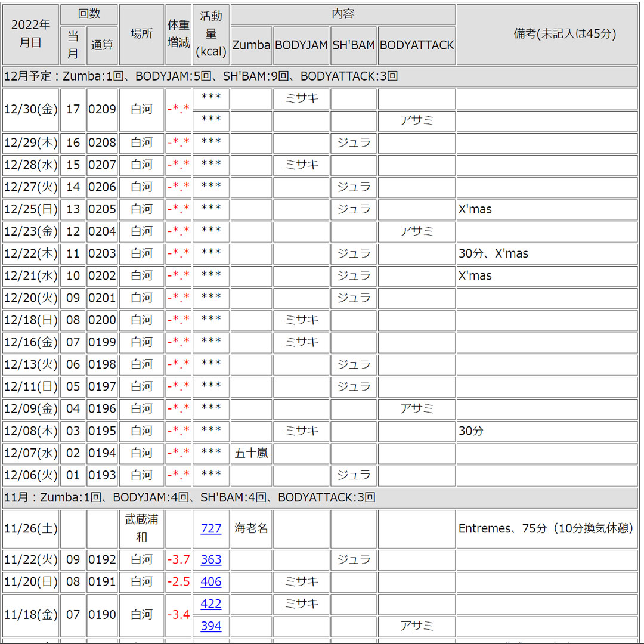Select the 12/28(水) date cell
Image resolution: width=644 pixels, height=644 pixels.
pyautogui.click(x=31, y=165)
